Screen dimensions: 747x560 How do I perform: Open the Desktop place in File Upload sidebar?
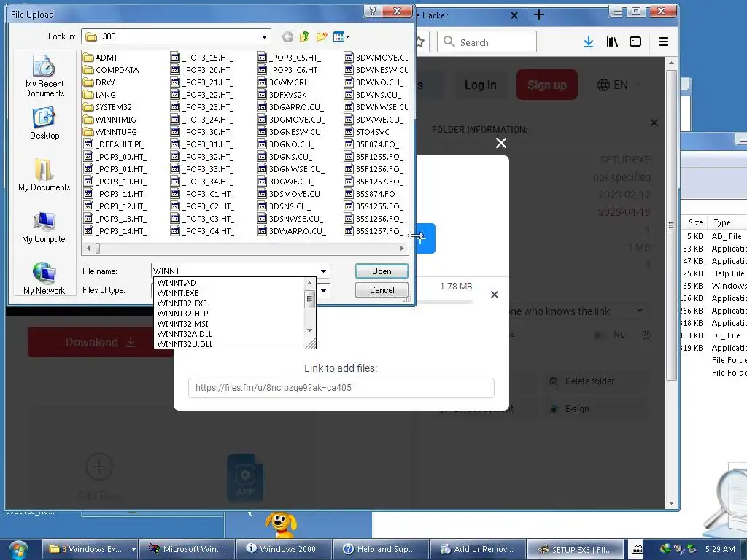pos(44,123)
